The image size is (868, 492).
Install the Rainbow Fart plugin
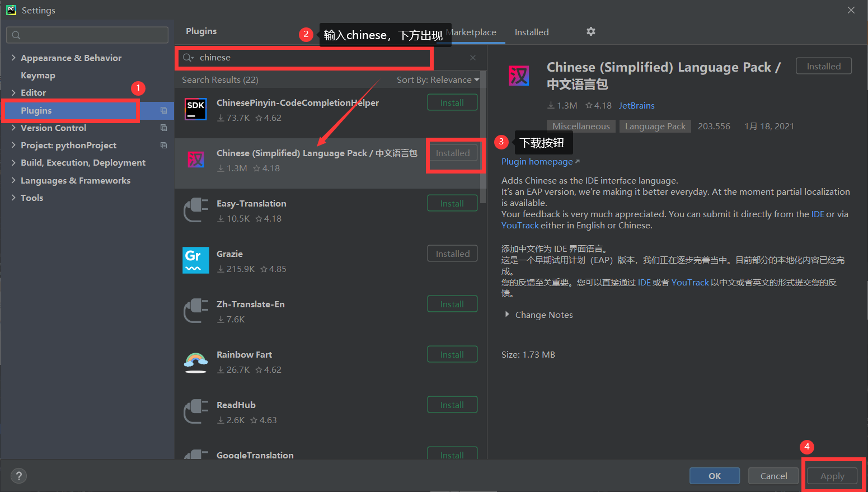(452, 354)
